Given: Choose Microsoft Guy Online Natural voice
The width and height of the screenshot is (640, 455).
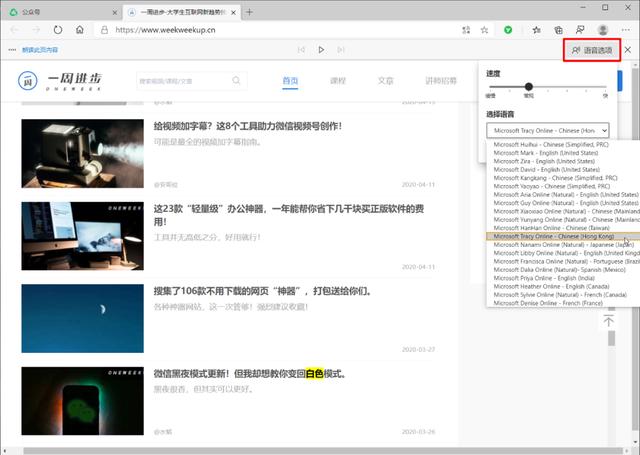Looking at the screenshot, I should (x=563, y=203).
